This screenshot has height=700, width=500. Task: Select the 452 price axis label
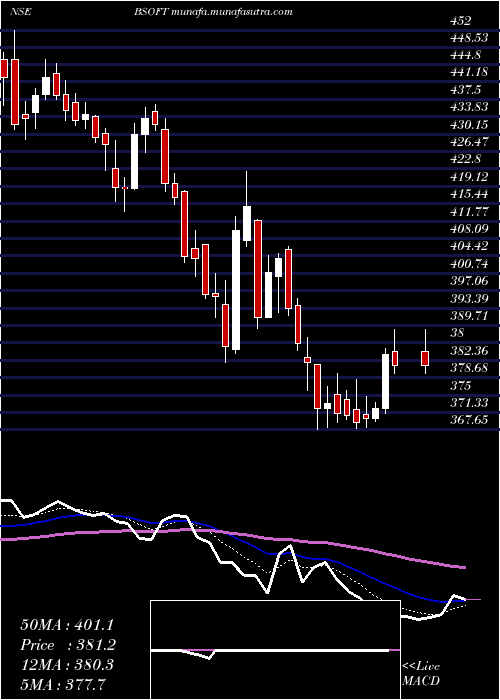461,21
